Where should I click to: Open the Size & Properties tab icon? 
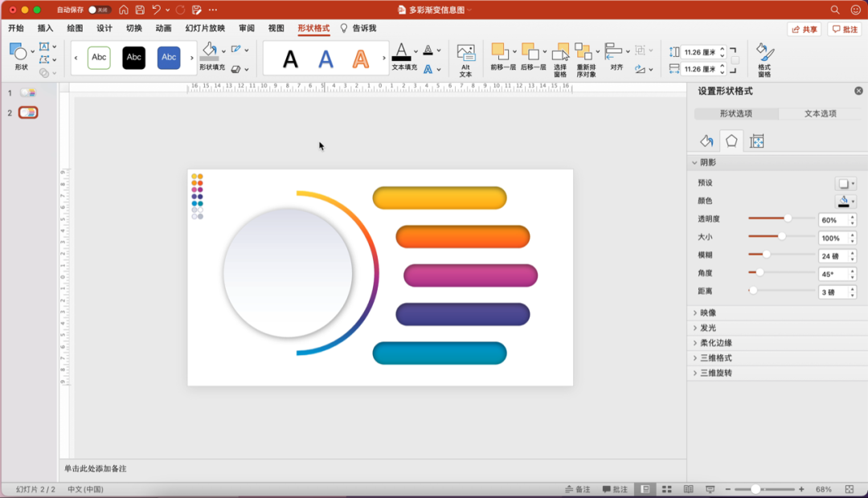coord(756,141)
